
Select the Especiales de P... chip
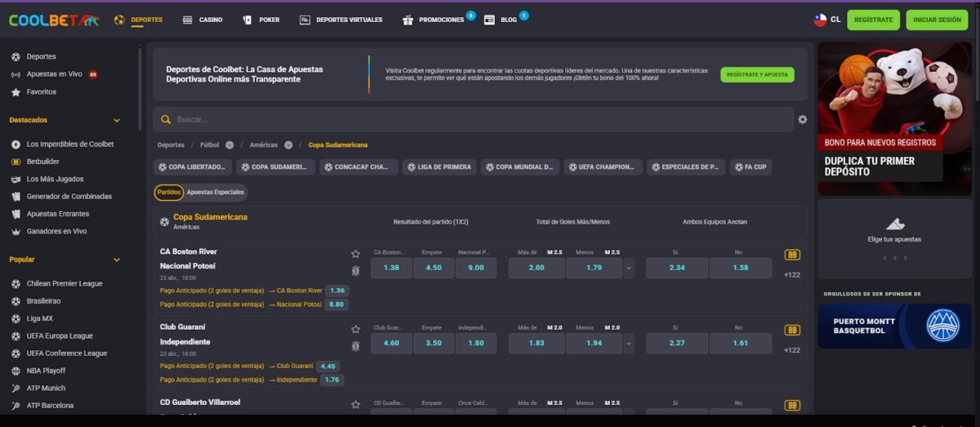point(687,167)
